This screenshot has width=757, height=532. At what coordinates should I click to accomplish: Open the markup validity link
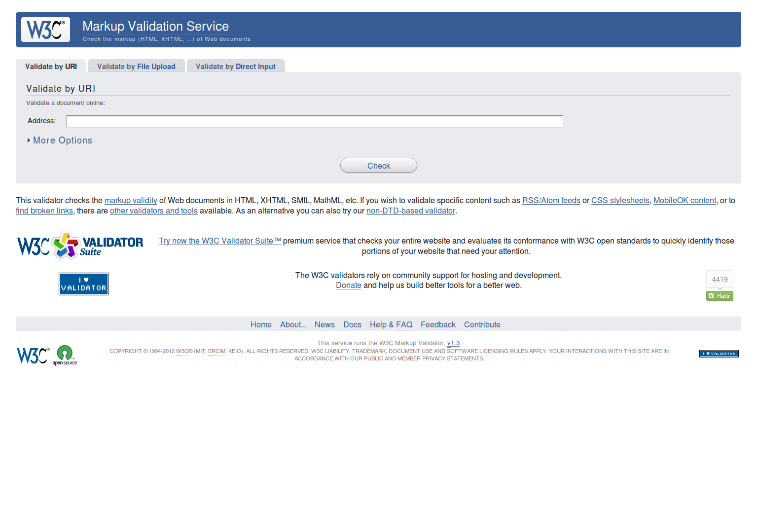tap(131, 200)
